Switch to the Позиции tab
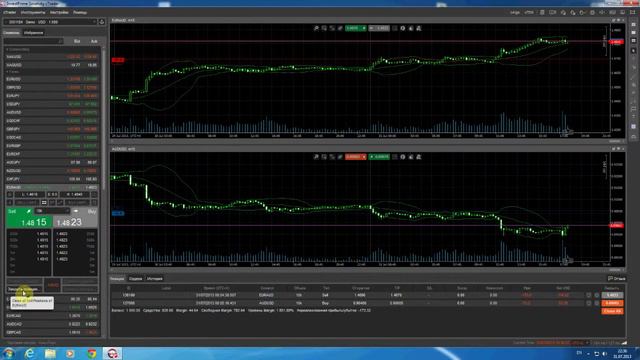Image resolution: width=640 pixels, height=360 pixels. [117, 279]
